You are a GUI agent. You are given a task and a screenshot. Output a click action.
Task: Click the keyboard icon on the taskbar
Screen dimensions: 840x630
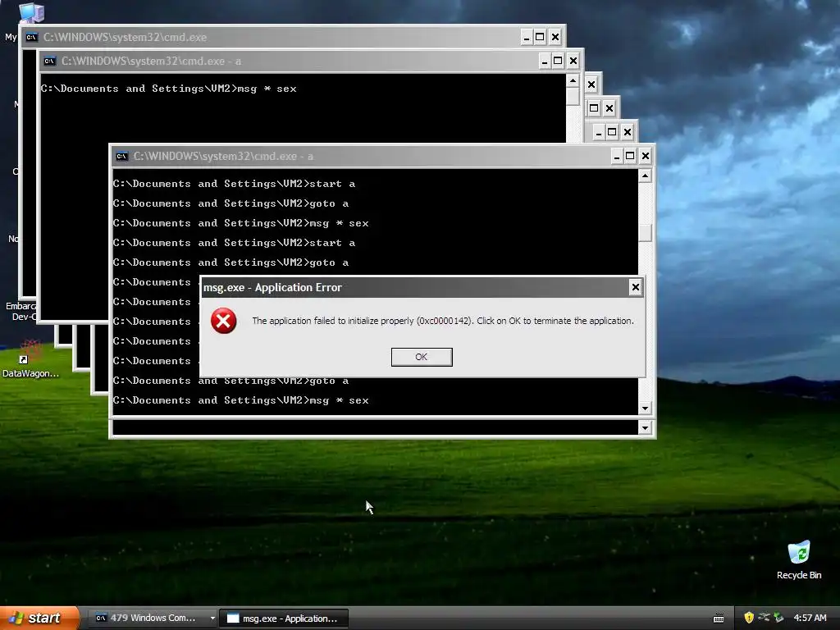[719, 619]
